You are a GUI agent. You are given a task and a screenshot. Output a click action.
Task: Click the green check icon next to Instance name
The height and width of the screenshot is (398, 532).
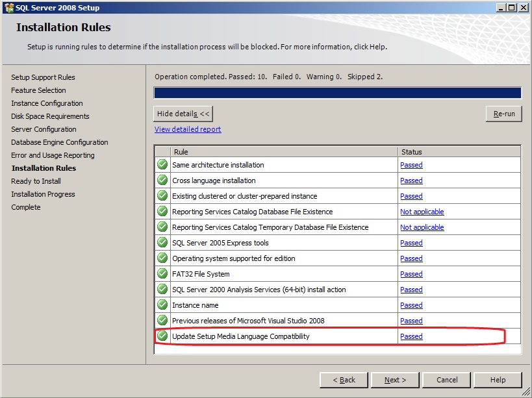tap(162, 305)
